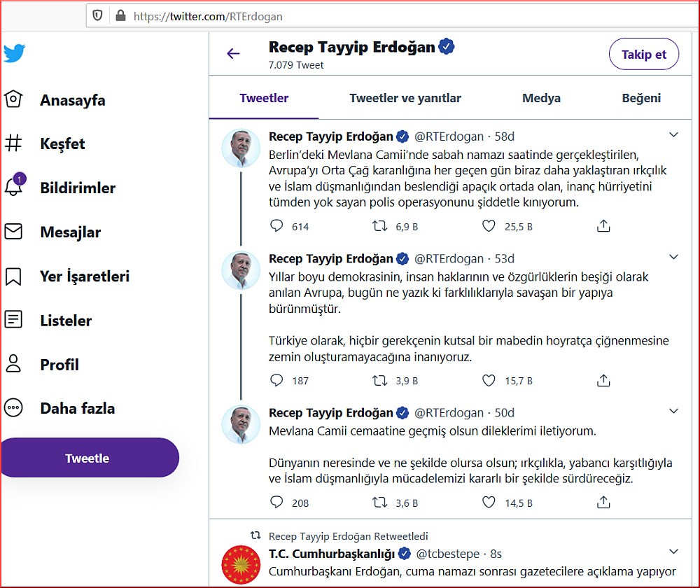700x588 pixels.
Task: Open Keşfet link text
Action: click(62, 143)
